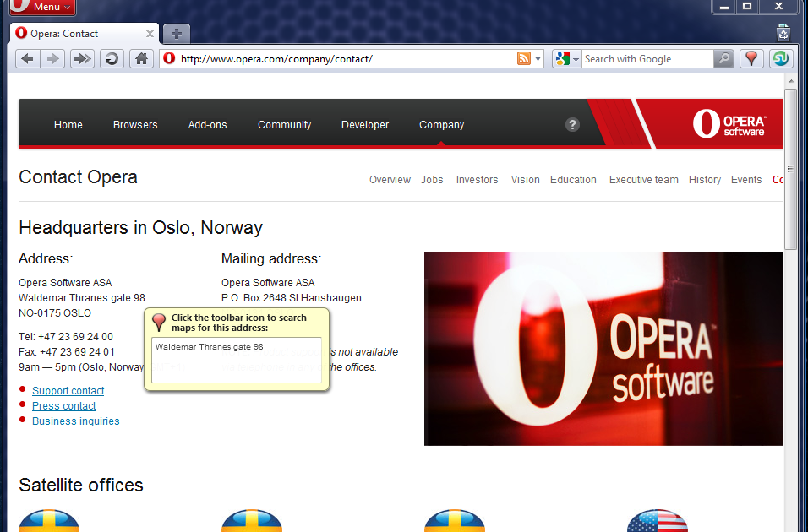This screenshot has height=532, width=808.
Task: Open the Google search engine dropdown
Action: (567, 59)
